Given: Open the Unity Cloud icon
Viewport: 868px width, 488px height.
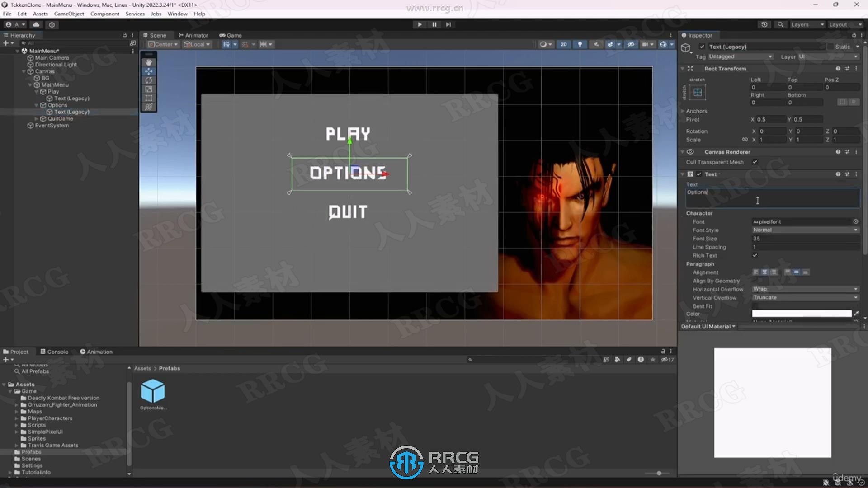Looking at the screenshot, I should [36, 24].
